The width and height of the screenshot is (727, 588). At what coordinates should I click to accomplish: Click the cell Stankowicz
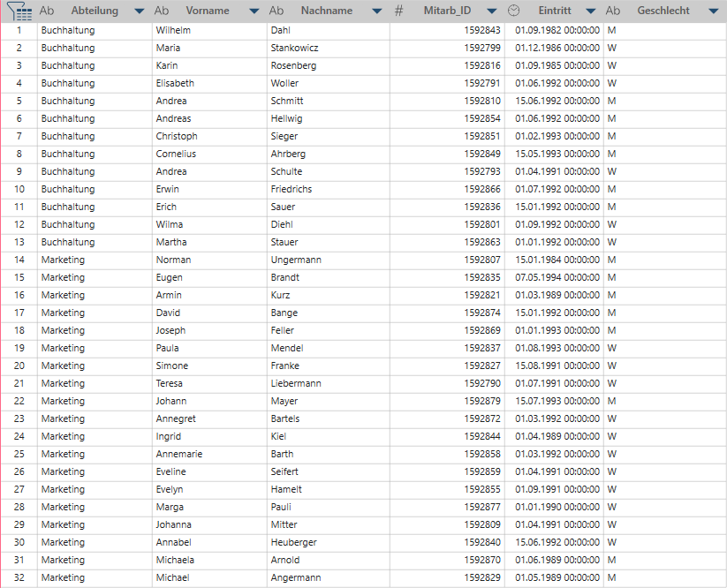coord(329,48)
